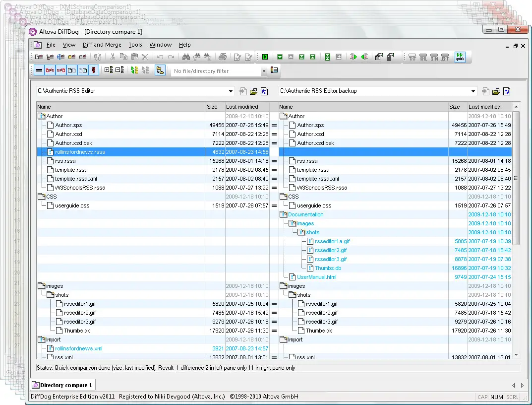Reload the right directory pane icon
Viewport: 532px width, 405px height.
pyautogui.click(x=507, y=91)
